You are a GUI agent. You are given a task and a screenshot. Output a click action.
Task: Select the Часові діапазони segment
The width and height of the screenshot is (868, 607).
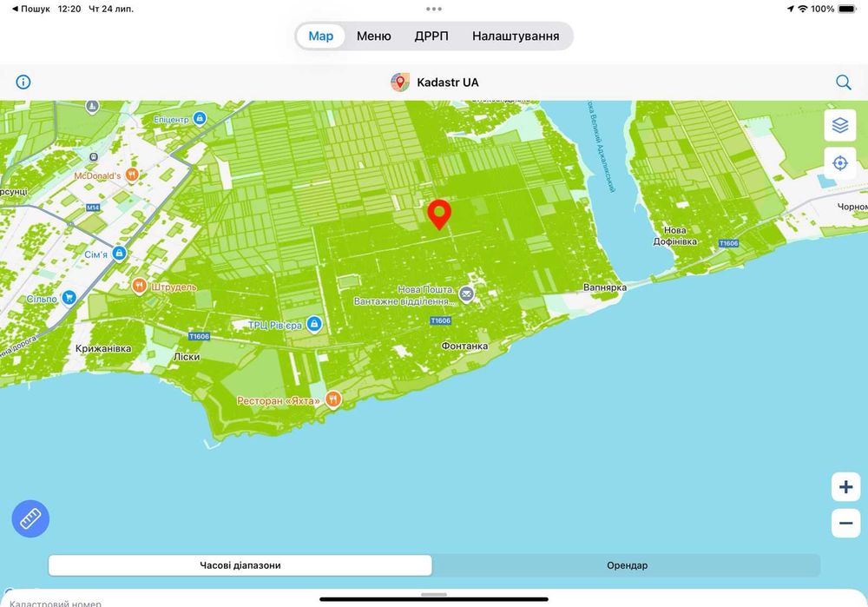coord(240,565)
